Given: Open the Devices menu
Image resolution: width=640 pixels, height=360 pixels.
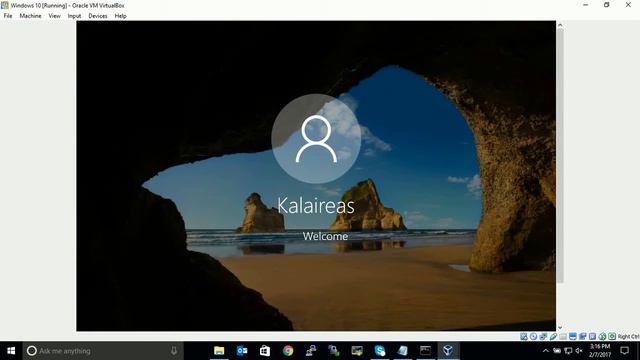Looking at the screenshot, I should tap(98, 16).
